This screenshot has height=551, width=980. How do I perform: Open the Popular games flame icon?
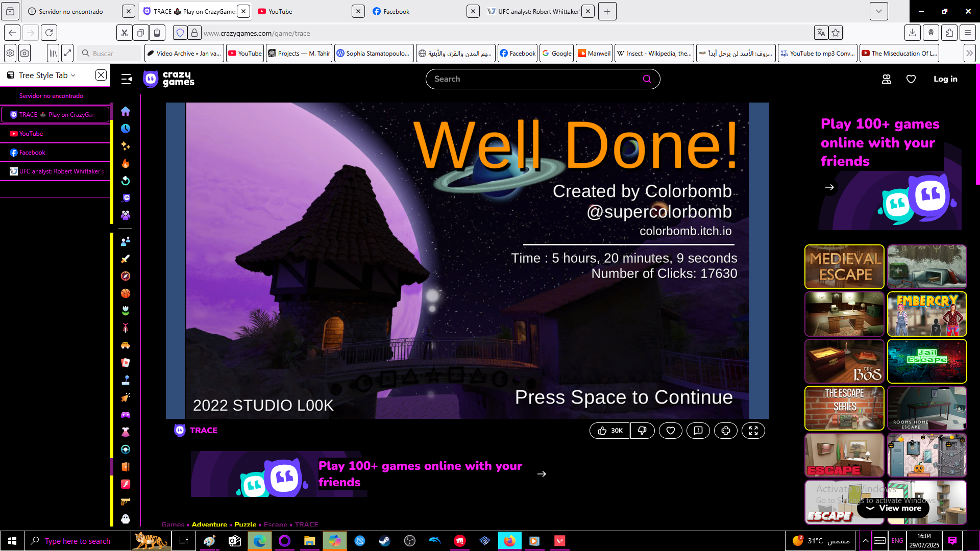[126, 163]
